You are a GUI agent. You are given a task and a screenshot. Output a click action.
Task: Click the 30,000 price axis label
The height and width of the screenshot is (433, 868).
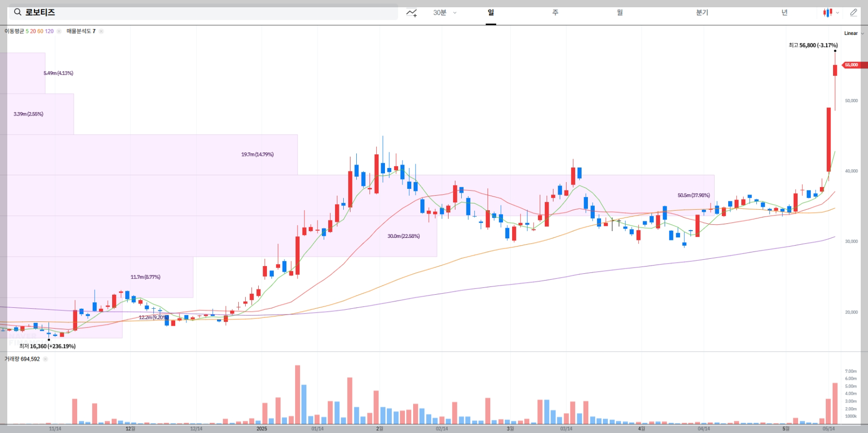pos(851,241)
